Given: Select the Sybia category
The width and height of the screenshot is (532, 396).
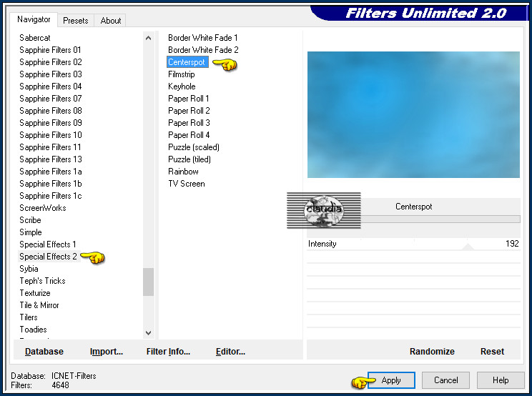Looking at the screenshot, I should (29, 269).
